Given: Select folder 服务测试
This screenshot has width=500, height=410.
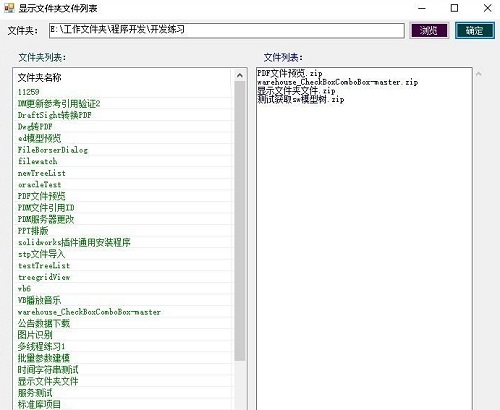Looking at the screenshot, I should (x=123, y=393).
